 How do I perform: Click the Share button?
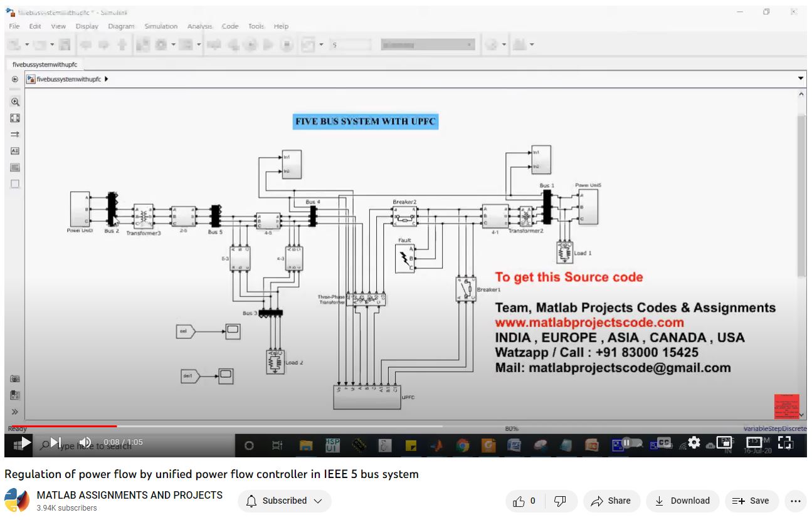611,501
